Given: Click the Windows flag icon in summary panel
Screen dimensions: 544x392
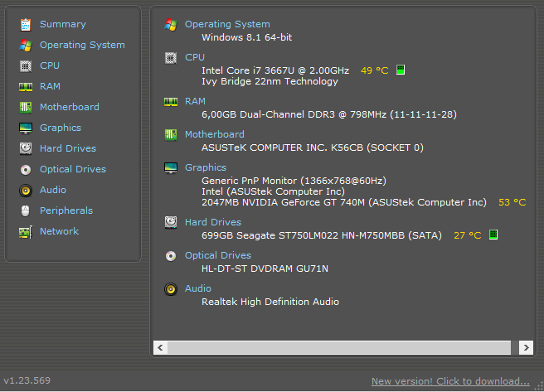Looking at the screenshot, I should click(171, 25).
